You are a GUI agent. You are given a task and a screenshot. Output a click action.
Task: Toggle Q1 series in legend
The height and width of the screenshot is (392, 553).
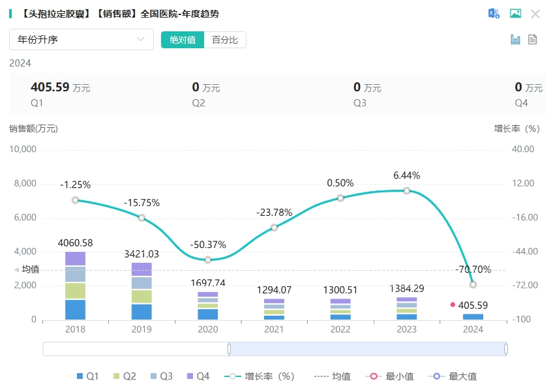87,376
